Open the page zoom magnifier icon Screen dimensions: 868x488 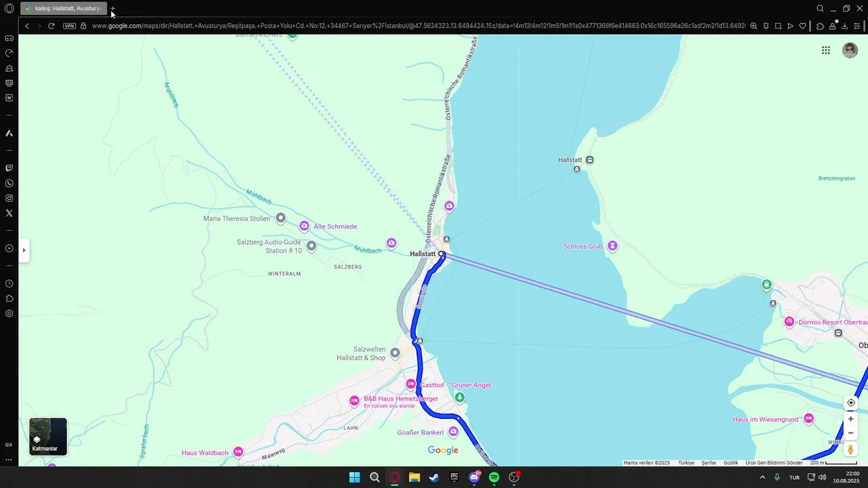753,26
